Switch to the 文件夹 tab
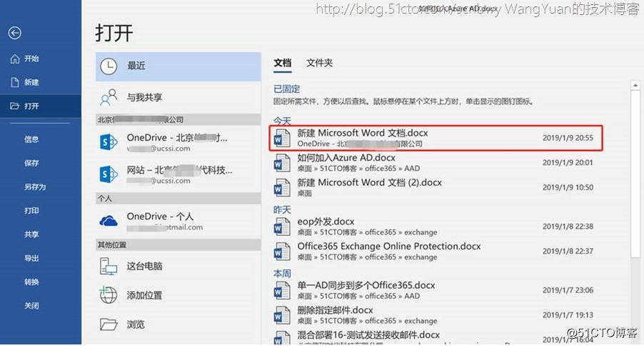The width and height of the screenshot is (644, 346). [x=320, y=63]
